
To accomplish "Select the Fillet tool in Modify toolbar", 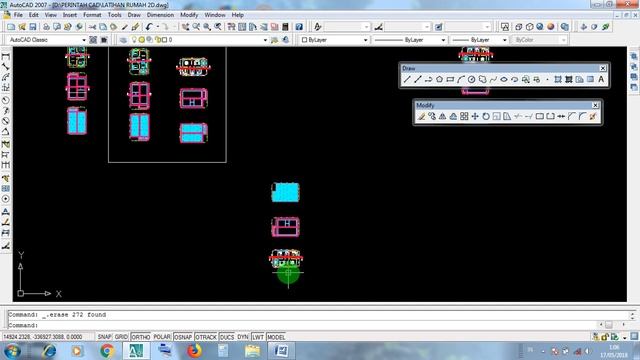I will [x=582, y=117].
